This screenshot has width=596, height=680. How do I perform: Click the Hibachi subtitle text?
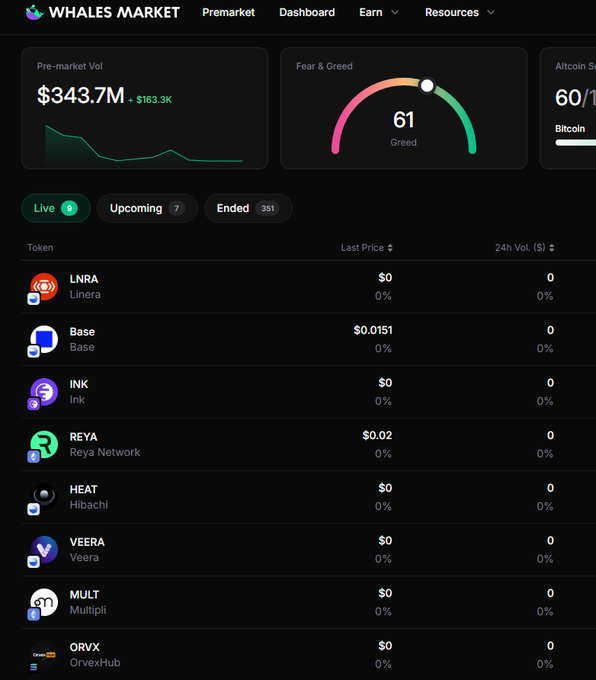[89, 505]
